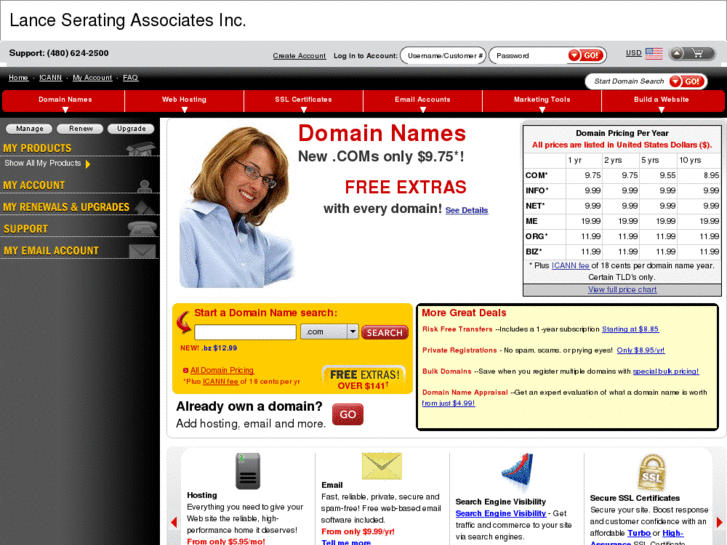Click the red SEARCH button
This screenshot has height=545, width=727.
tap(385, 333)
